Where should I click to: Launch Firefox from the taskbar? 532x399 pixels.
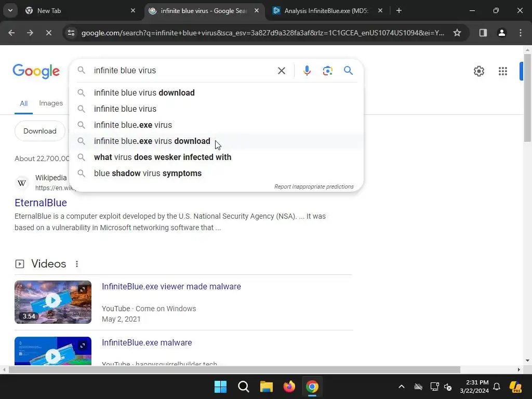(x=289, y=387)
